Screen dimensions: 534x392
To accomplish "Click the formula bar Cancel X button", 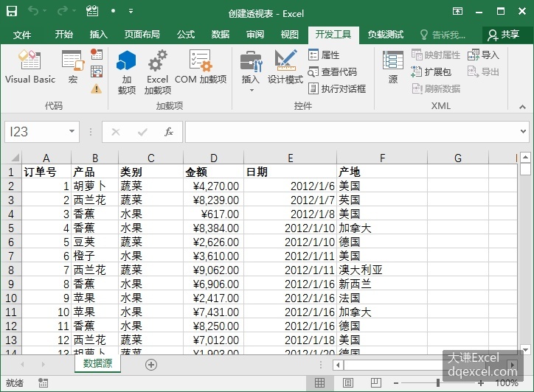I will point(116,131).
